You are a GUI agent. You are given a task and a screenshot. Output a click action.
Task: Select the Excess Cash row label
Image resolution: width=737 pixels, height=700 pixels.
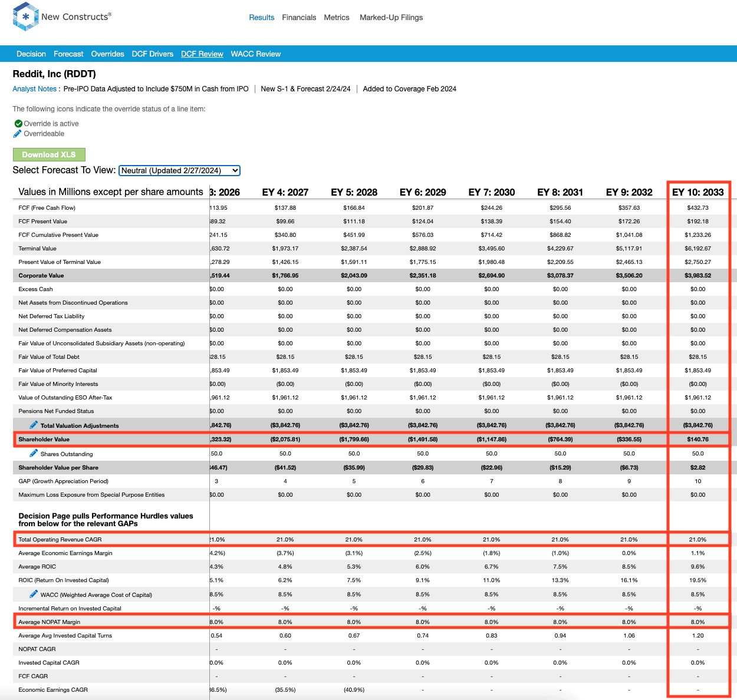[x=35, y=289]
